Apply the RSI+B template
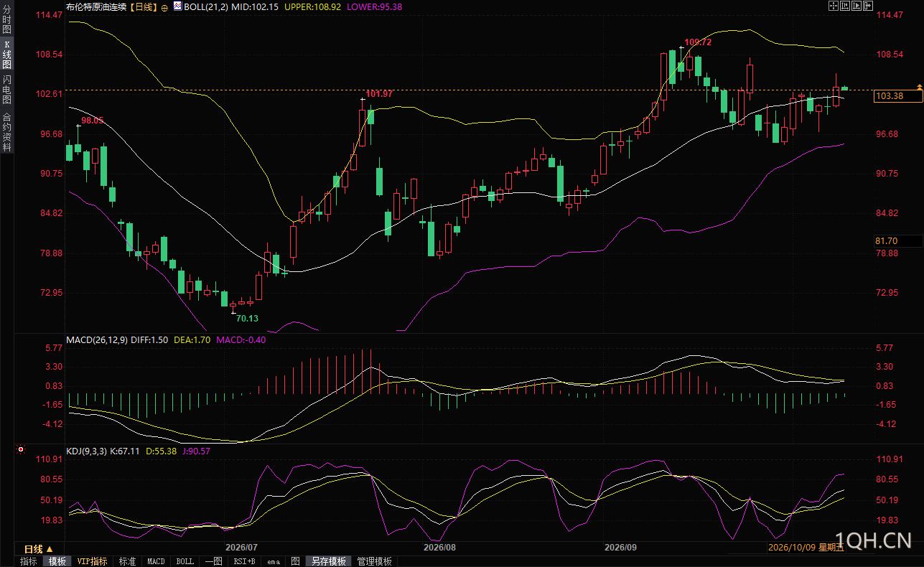The width and height of the screenshot is (924, 567). tap(244, 561)
